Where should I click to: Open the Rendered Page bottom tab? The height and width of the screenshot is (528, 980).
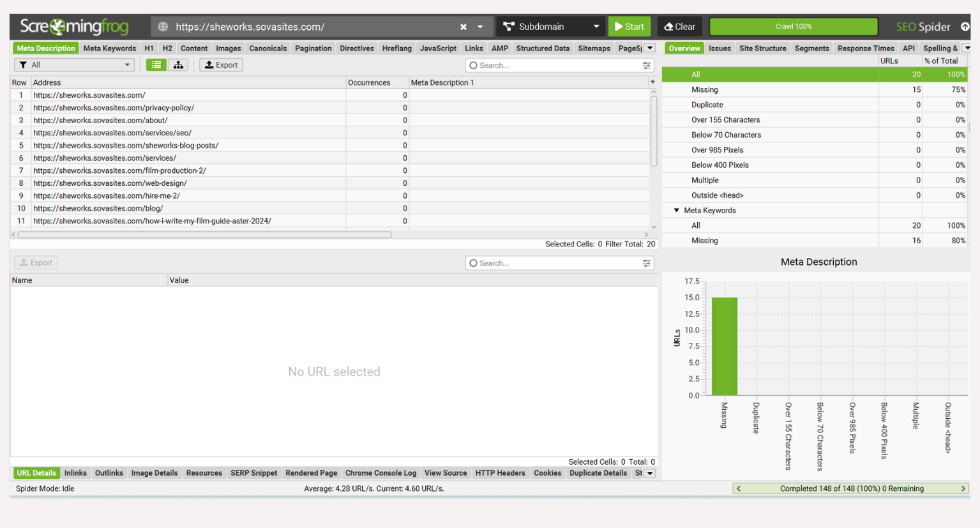point(311,473)
